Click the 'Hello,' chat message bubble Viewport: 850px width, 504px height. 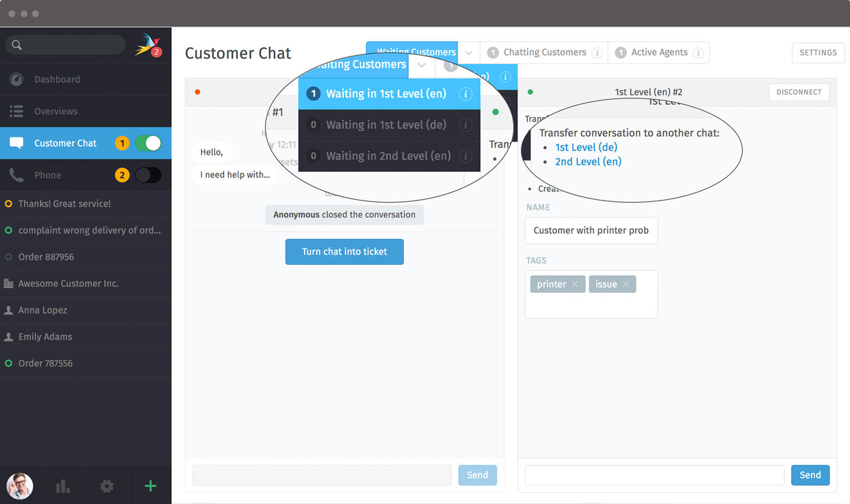(x=212, y=152)
